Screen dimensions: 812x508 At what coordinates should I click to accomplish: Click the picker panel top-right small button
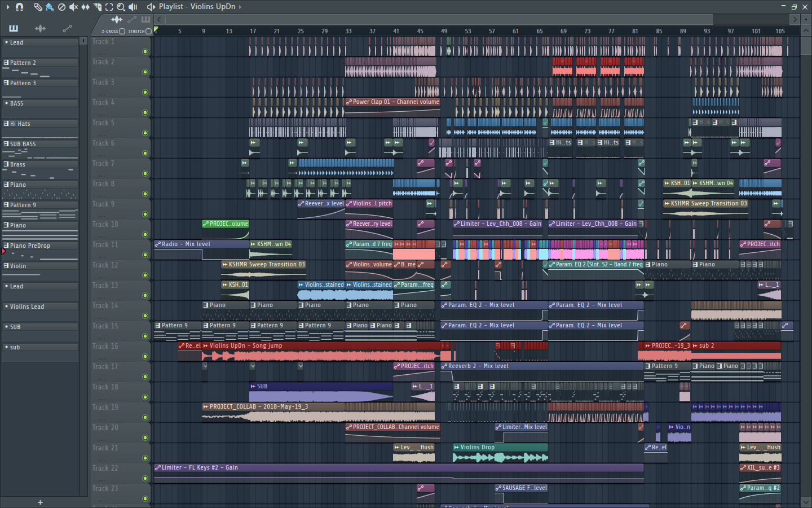[83, 41]
